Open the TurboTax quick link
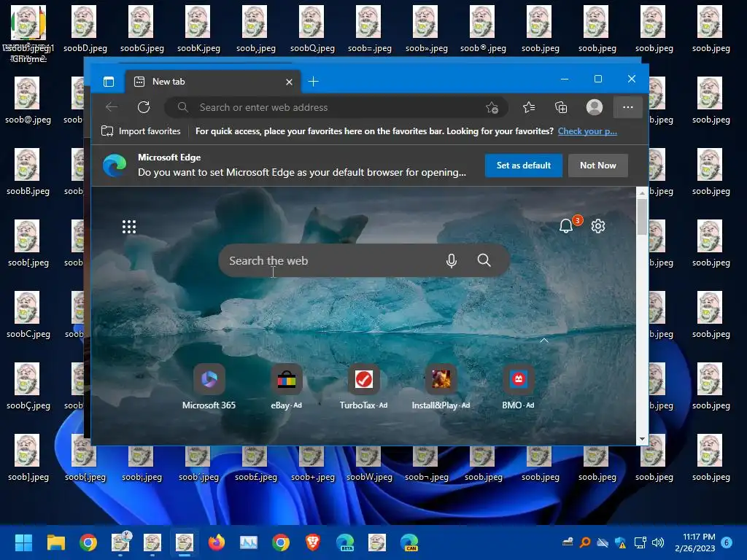 [x=363, y=386]
